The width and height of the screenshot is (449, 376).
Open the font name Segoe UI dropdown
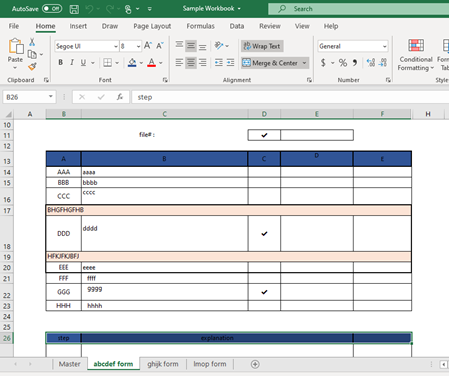[116, 46]
